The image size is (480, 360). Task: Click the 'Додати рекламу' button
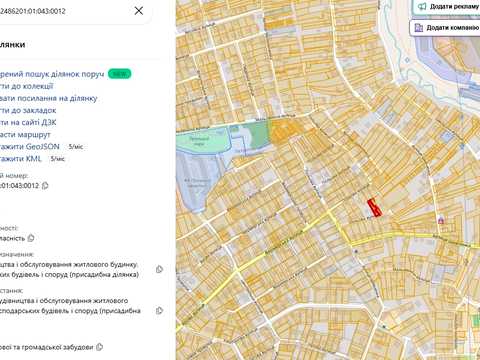click(x=447, y=7)
